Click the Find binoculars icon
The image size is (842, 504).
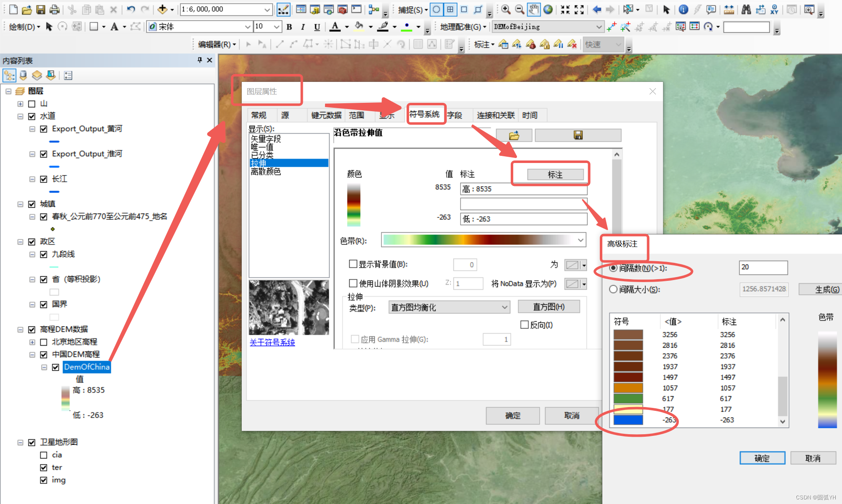(746, 9)
